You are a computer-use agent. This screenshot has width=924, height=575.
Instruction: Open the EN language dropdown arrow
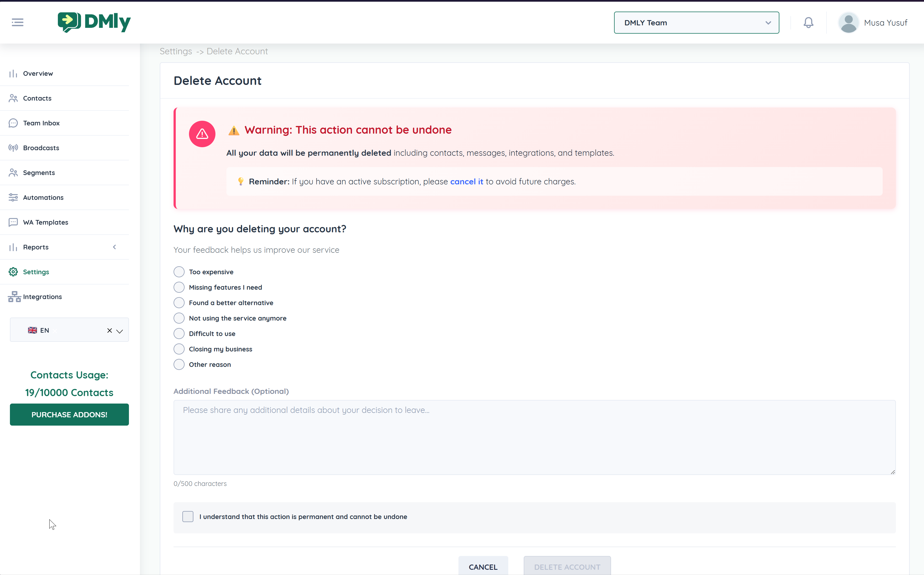click(120, 331)
